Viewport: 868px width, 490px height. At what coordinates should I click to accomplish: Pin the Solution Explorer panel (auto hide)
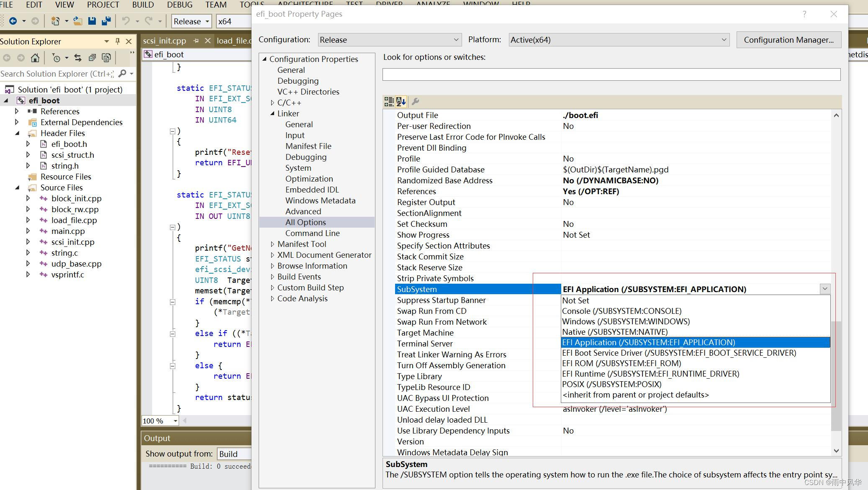coord(118,41)
